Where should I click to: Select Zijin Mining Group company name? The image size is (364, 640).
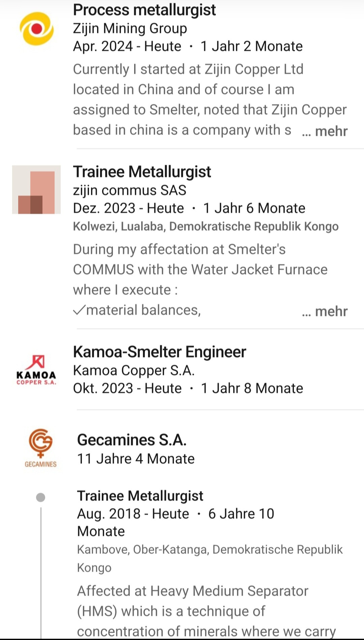point(130,28)
